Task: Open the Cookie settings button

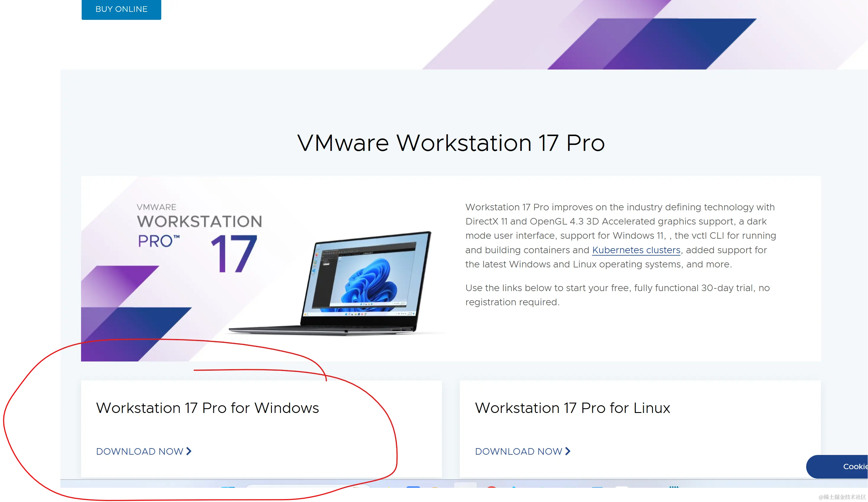Action: [x=837, y=467]
